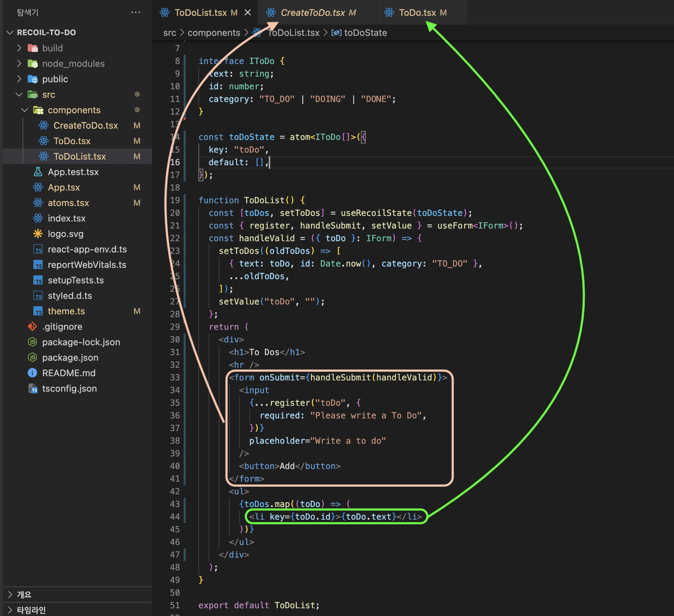
Task: Click the React icon on ToDo.tsx tab
Action: (389, 13)
